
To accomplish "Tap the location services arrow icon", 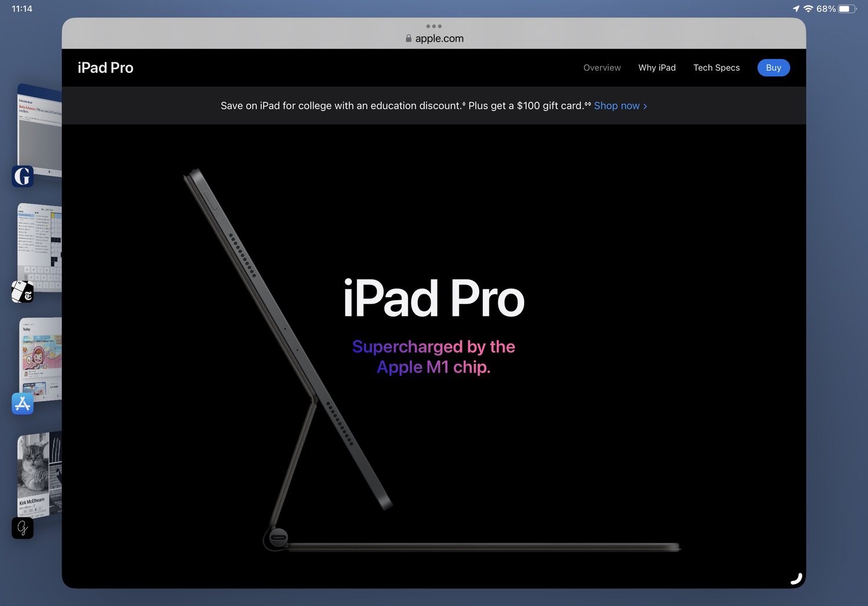I will click(x=796, y=9).
